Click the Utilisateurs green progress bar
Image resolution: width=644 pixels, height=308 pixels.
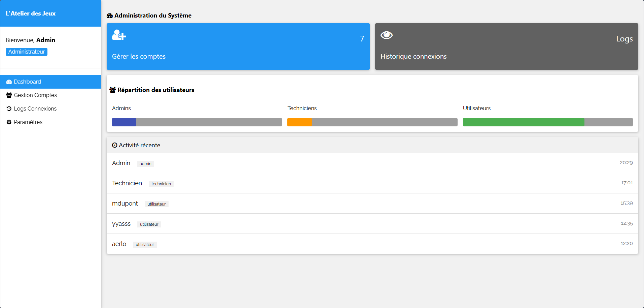tap(524, 122)
